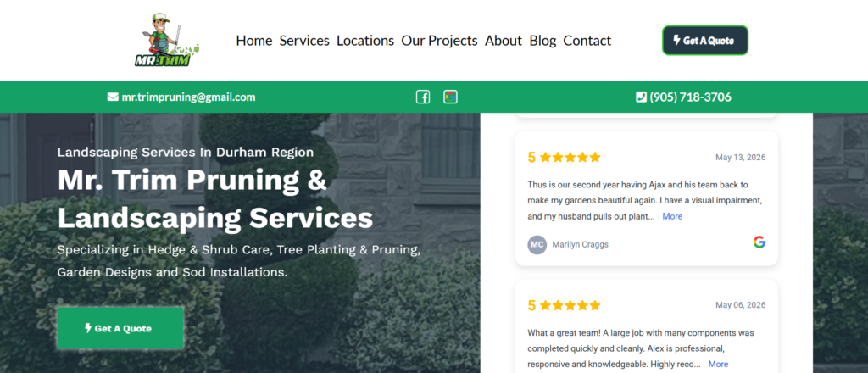
Task: Click header Get A Quote button
Action: point(705,41)
